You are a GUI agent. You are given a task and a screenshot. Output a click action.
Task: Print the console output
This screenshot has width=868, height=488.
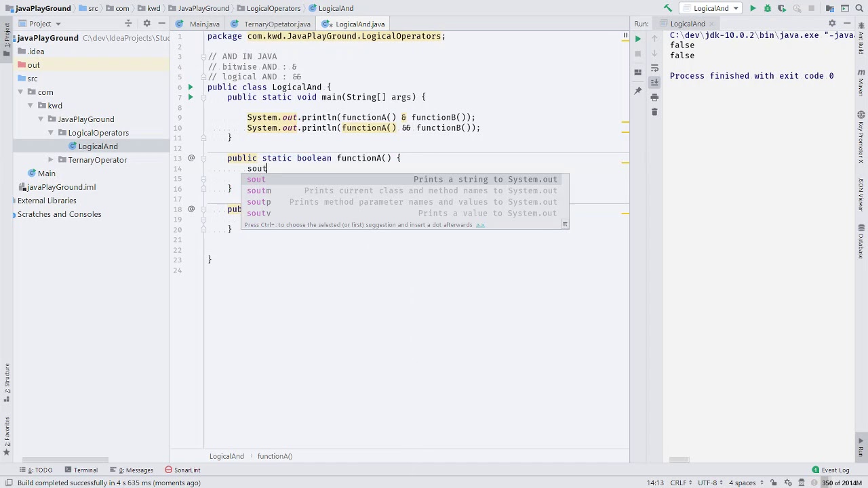coord(654,97)
